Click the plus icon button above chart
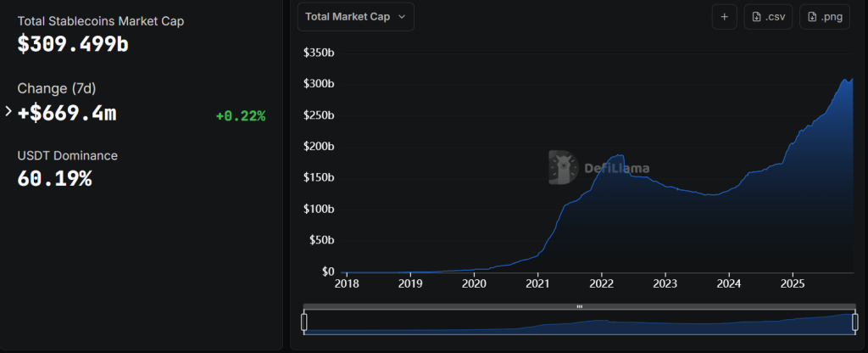 (724, 17)
